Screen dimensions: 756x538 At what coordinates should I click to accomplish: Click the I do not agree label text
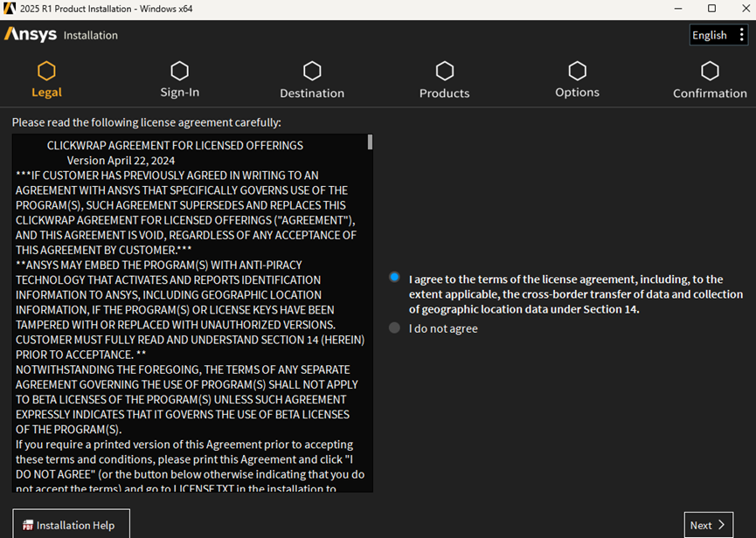click(443, 328)
